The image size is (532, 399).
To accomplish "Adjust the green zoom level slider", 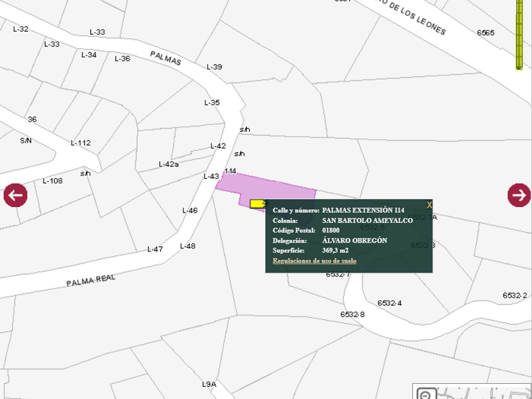I will click(x=519, y=35).
